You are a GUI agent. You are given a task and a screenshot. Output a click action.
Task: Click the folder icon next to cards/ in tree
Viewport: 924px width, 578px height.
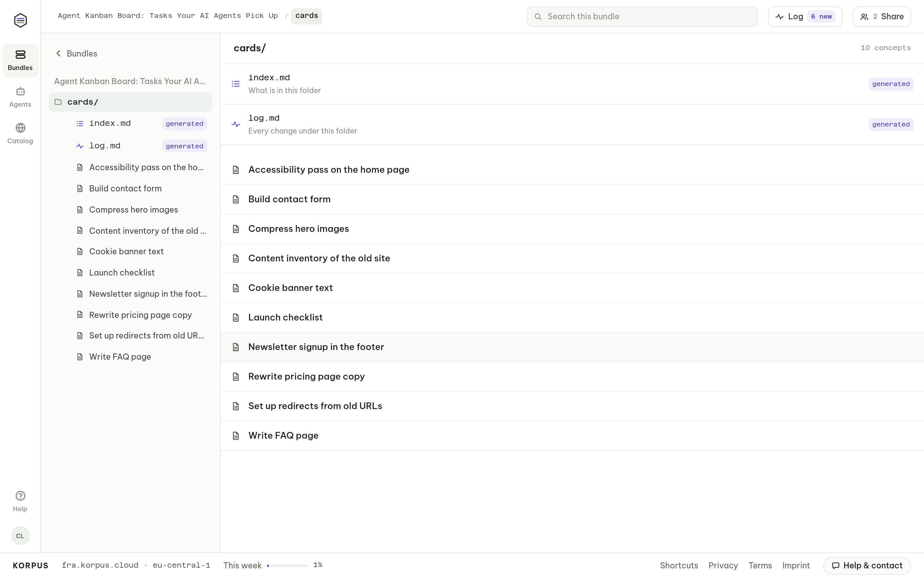pyautogui.click(x=58, y=102)
